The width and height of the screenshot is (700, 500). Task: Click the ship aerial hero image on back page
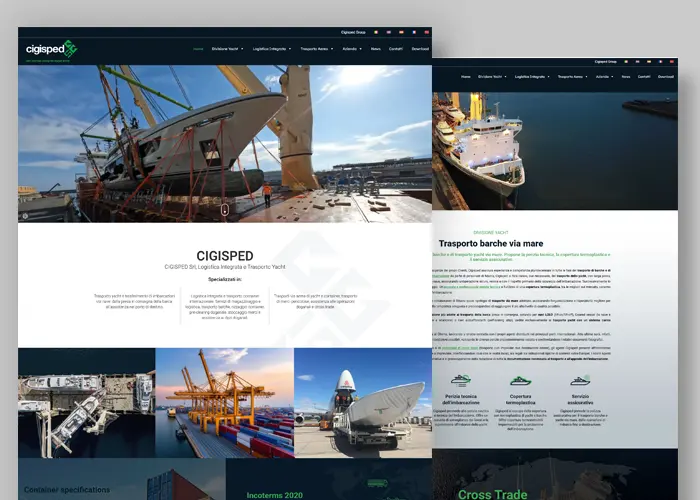click(x=555, y=151)
